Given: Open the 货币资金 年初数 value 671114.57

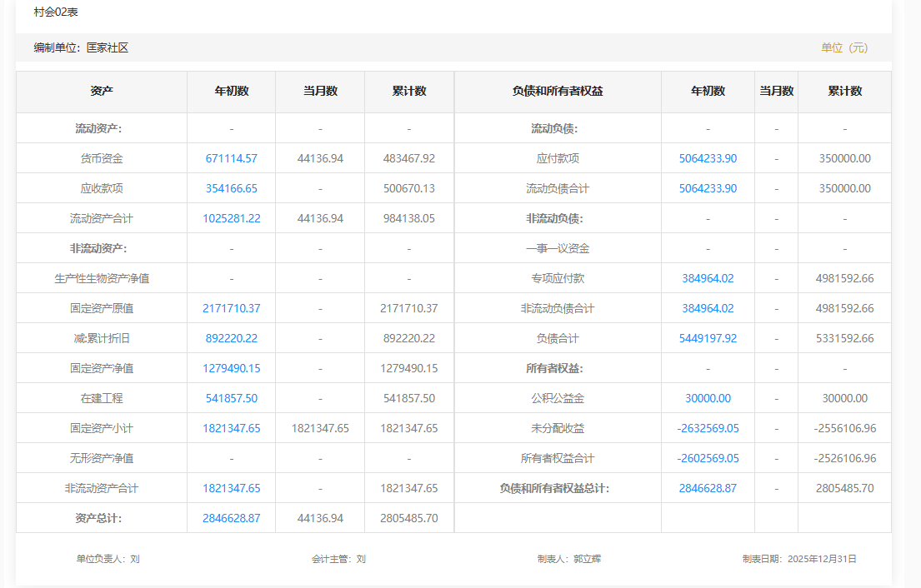Looking at the screenshot, I should click(x=231, y=158).
